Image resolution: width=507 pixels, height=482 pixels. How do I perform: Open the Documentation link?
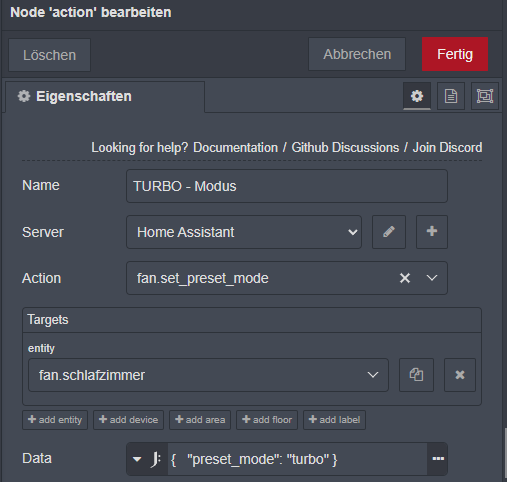(235, 147)
